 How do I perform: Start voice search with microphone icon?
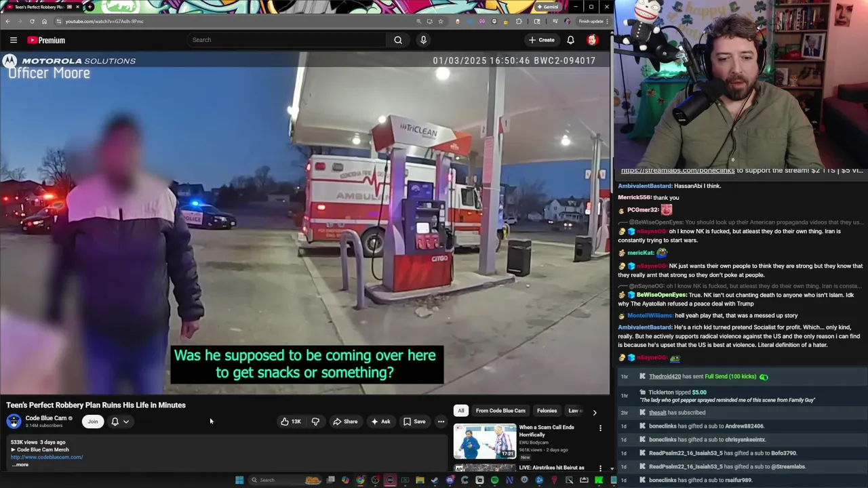(x=423, y=40)
